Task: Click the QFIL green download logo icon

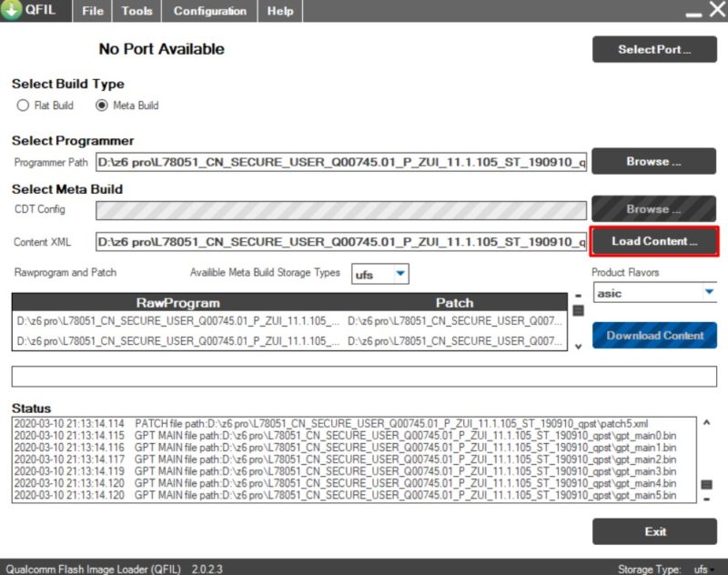Action: click(x=11, y=9)
